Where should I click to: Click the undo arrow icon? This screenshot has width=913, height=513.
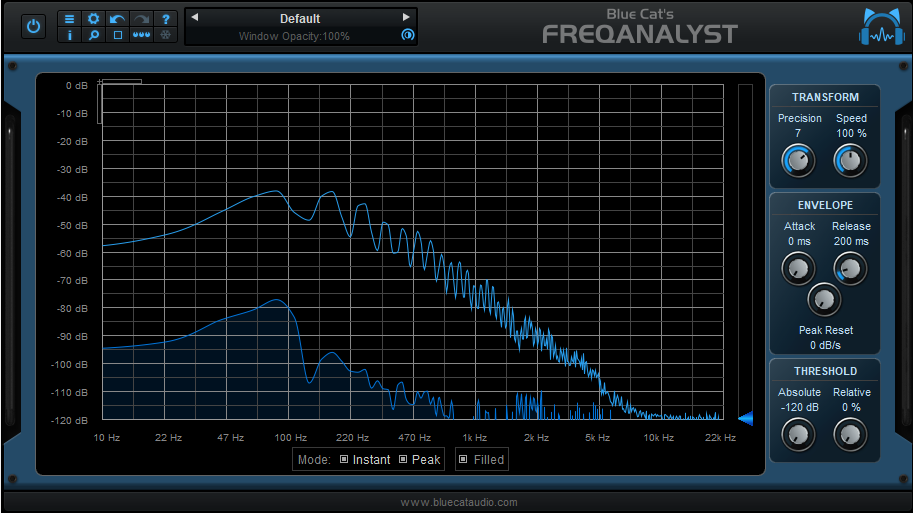(x=117, y=19)
